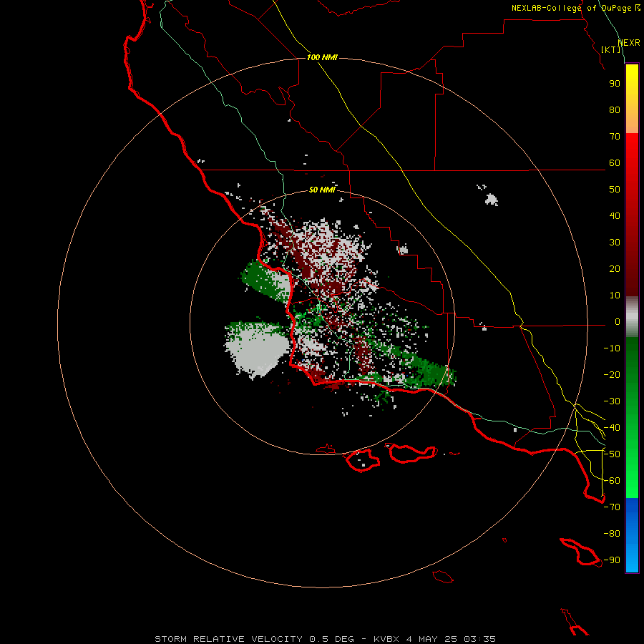Click the 50 NMI range ring label
This screenshot has width=644, height=644.
(x=323, y=190)
